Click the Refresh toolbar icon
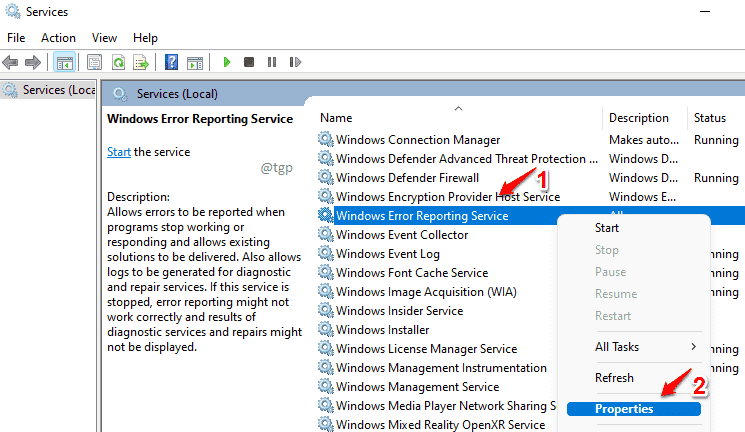 [118, 62]
